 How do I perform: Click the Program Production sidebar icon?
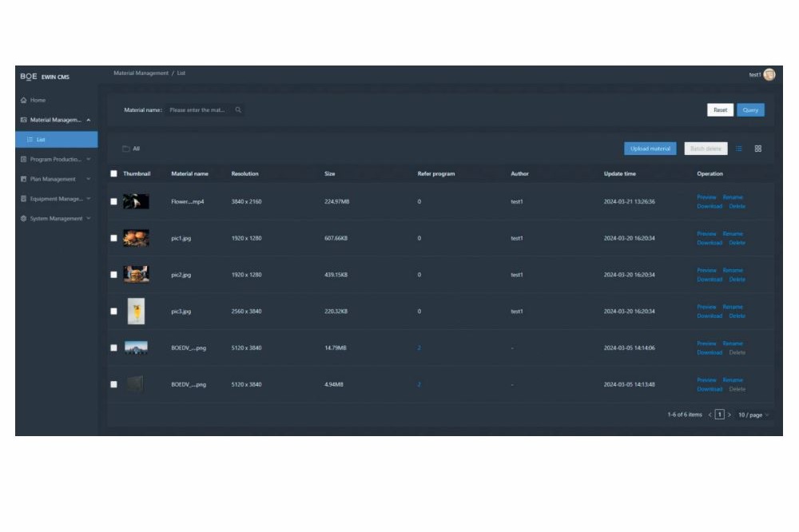[23, 160]
